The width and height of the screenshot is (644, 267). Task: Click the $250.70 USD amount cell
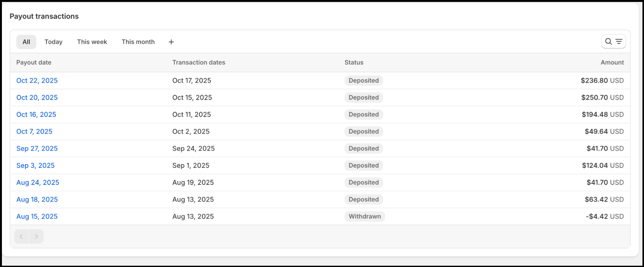point(602,98)
